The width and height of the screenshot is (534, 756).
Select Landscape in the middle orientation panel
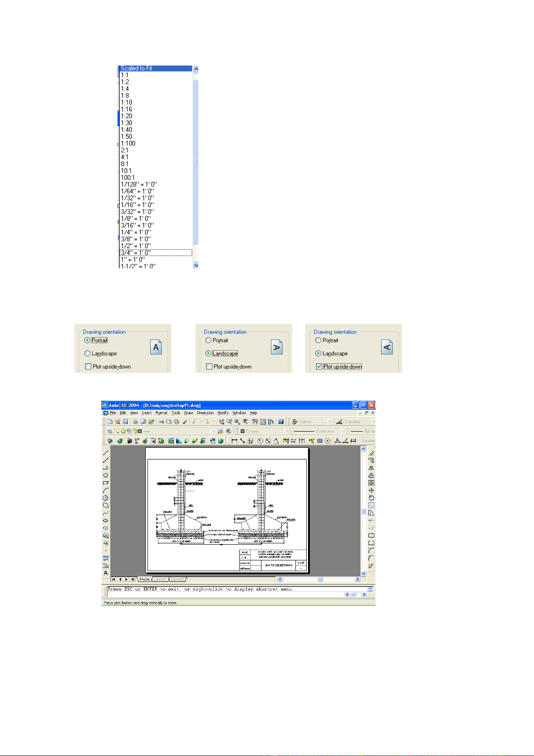(x=208, y=354)
